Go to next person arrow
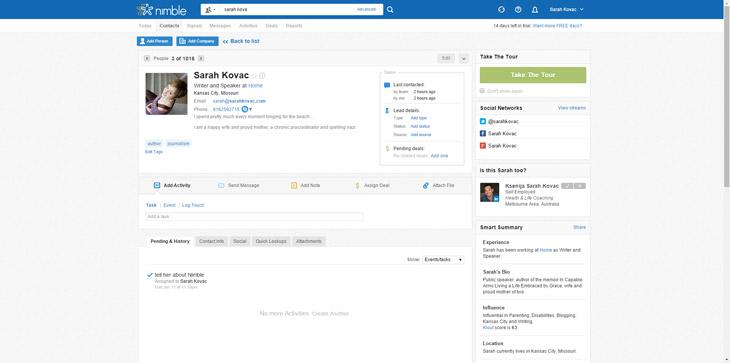Screen dimensions: 730x363 tap(201, 59)
